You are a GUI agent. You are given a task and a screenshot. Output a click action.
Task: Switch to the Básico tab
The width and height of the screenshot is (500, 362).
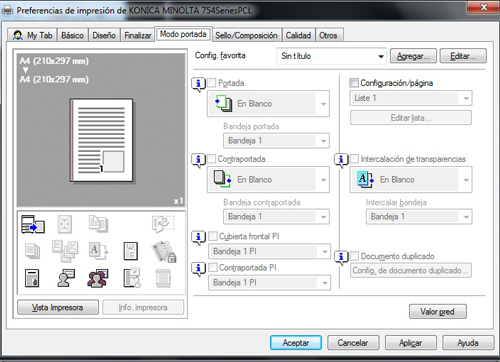coord(72,35)
